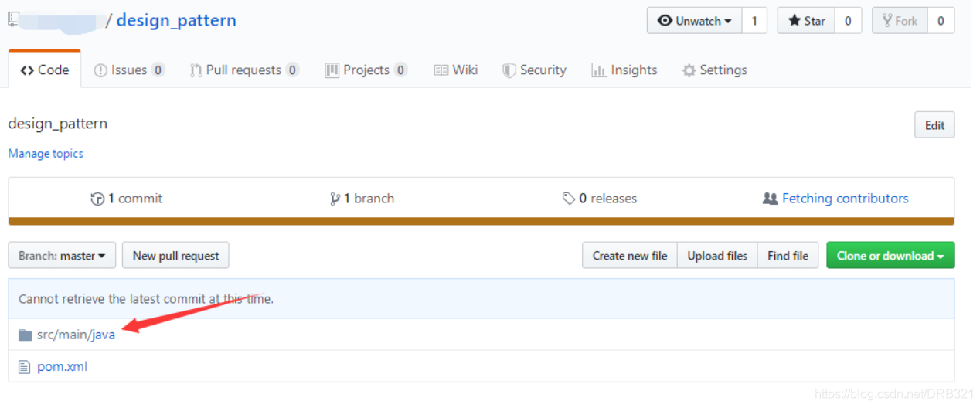Switch to the Code tab
Image resolution: width=980 pixels, height=408 pixels.
45,70
